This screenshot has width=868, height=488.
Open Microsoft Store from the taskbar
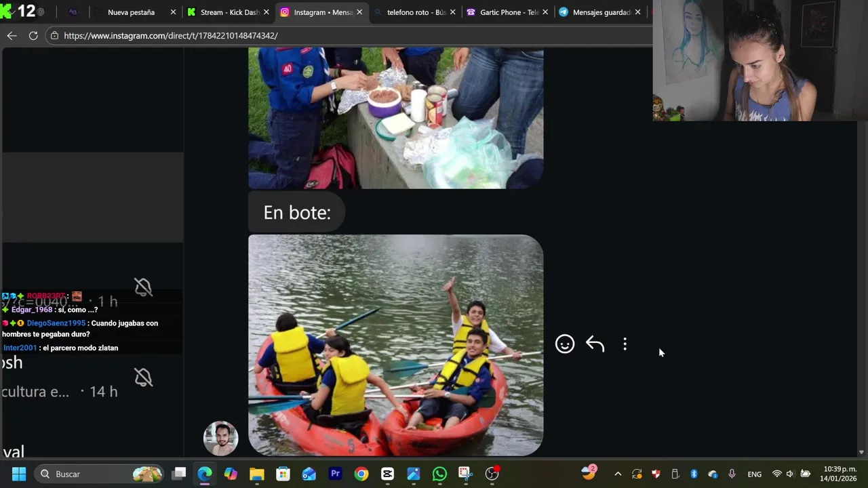click(283, 474)
